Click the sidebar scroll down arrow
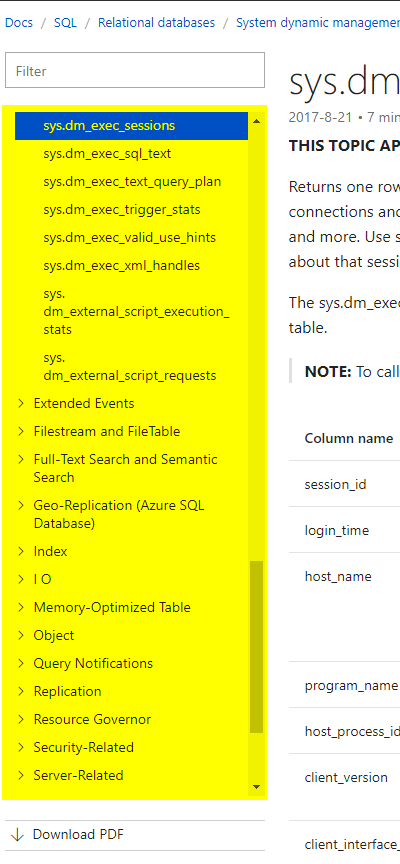The width and height of the screenshot is (400, 864). [256, 787]
